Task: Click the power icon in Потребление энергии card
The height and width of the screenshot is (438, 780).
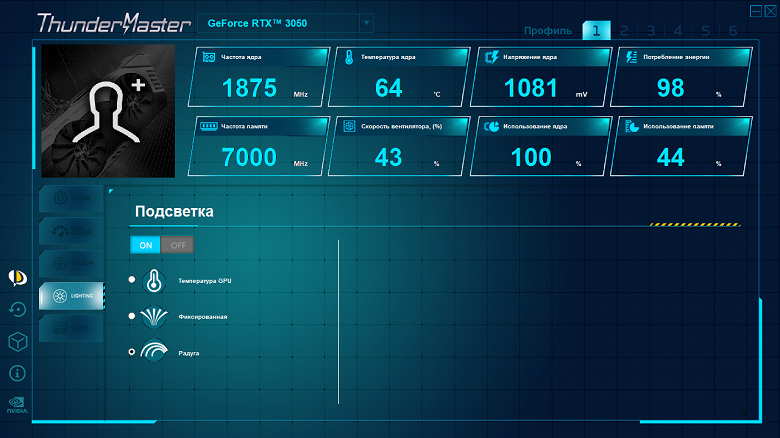Action: pyautogui.click(x=632, y=57)
